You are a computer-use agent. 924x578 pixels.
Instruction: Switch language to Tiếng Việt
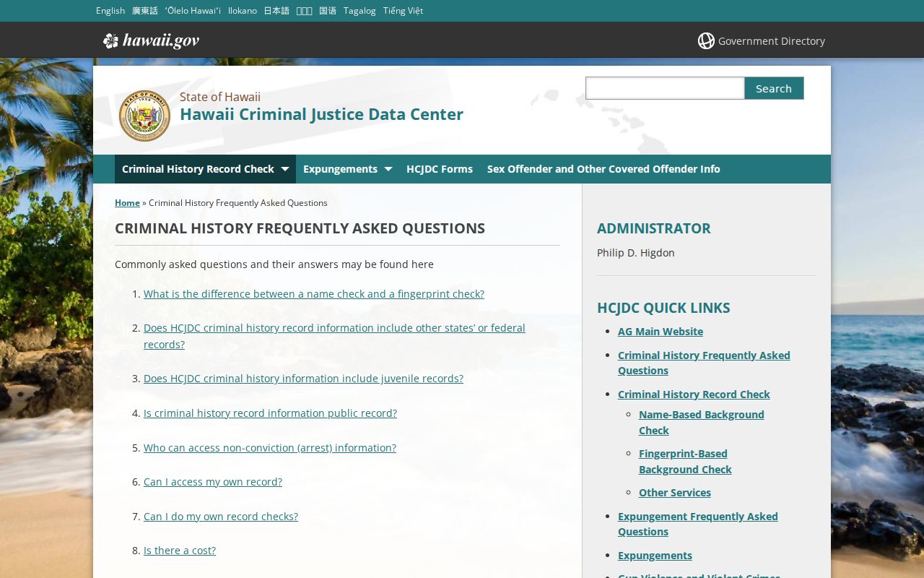(403, 11)
